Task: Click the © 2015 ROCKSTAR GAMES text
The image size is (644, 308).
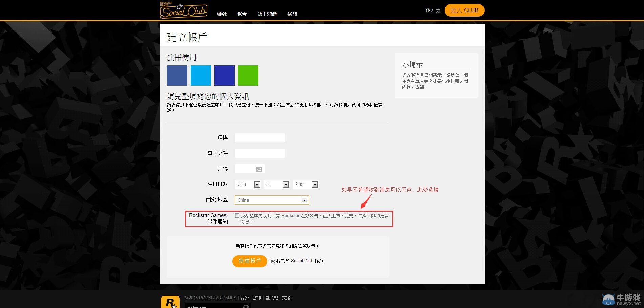Action: [x=210, y=298]
